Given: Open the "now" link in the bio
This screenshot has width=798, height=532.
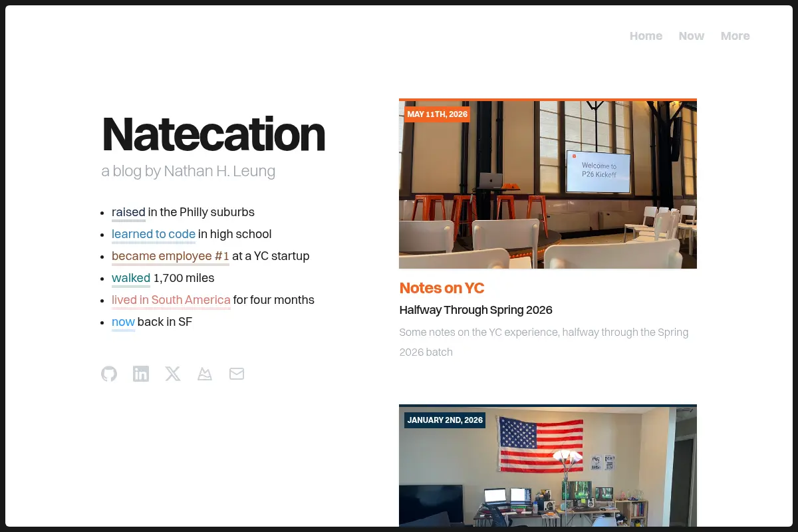Looking at the screenshot, I should [x=123, y=322].
